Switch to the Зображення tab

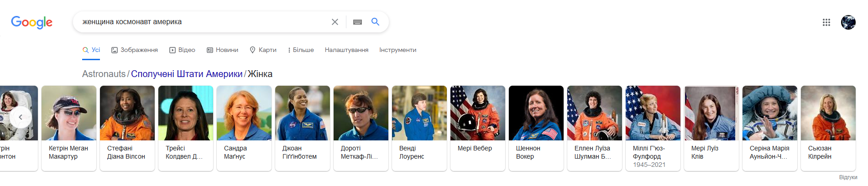pyautogui.click(x=135, y=50)
